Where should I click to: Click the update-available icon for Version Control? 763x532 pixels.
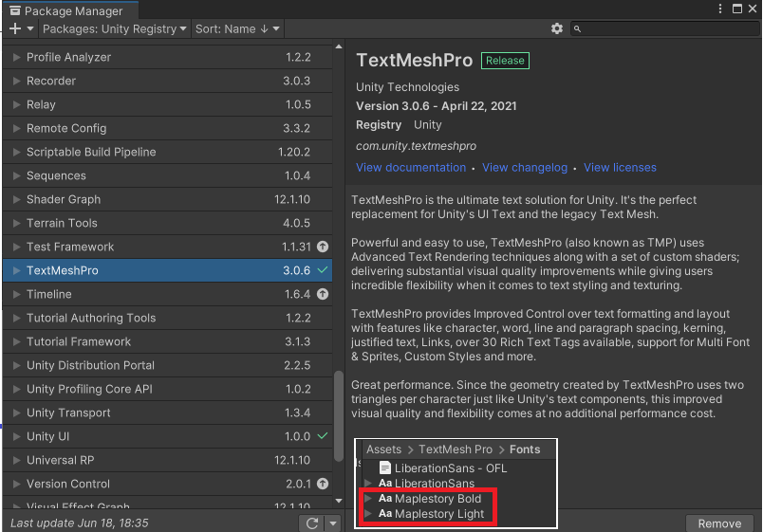(x=323, y=484)
